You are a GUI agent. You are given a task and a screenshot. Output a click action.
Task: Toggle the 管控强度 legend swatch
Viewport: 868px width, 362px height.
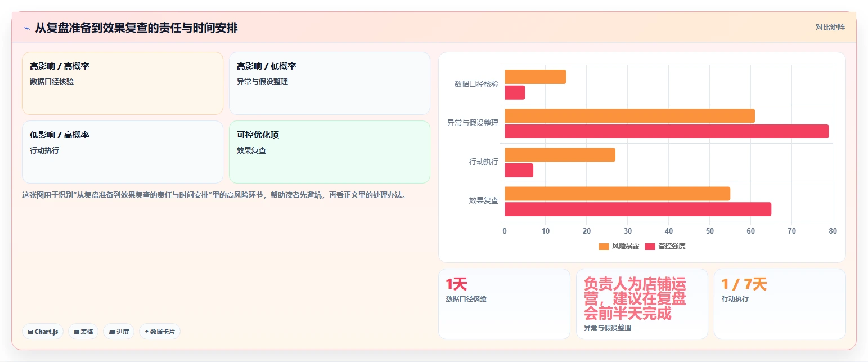(650, 246)
